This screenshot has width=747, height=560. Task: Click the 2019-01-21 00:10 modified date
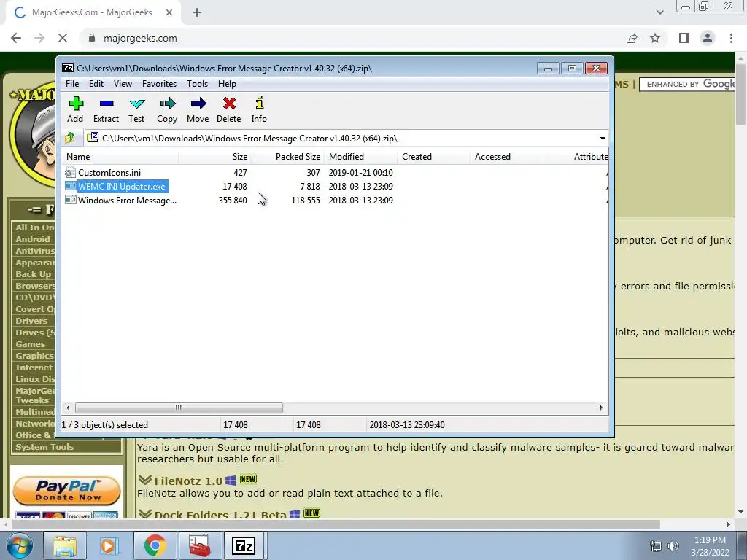click(x=360, y=173)
